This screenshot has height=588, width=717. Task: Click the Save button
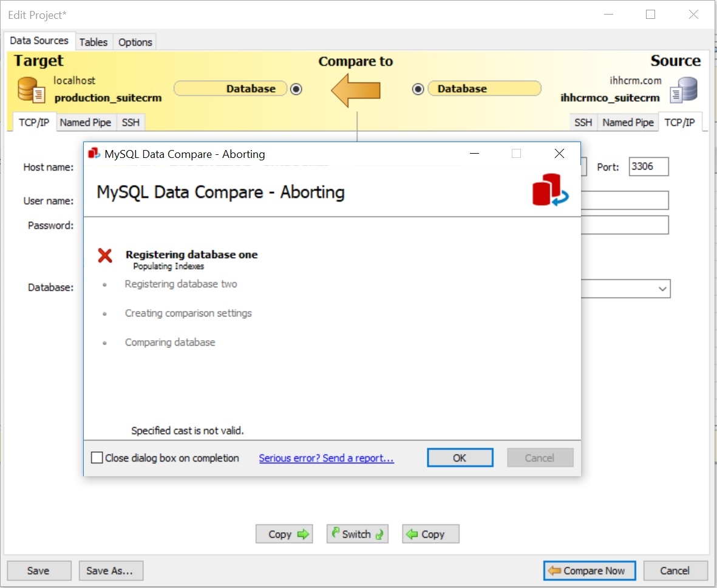(39, 570)
